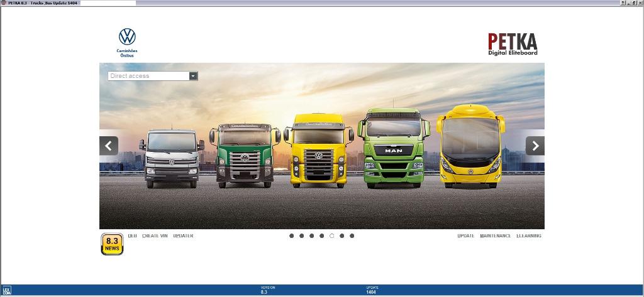
Task: Select the sixth carousel indicator dot
Action: [341, 236]
